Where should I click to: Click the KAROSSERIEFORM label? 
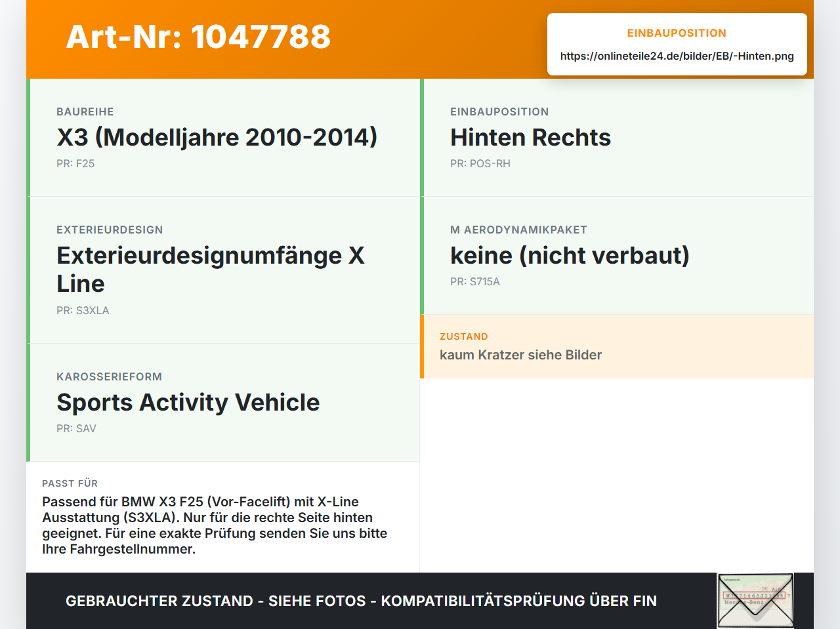click(109, 376)
